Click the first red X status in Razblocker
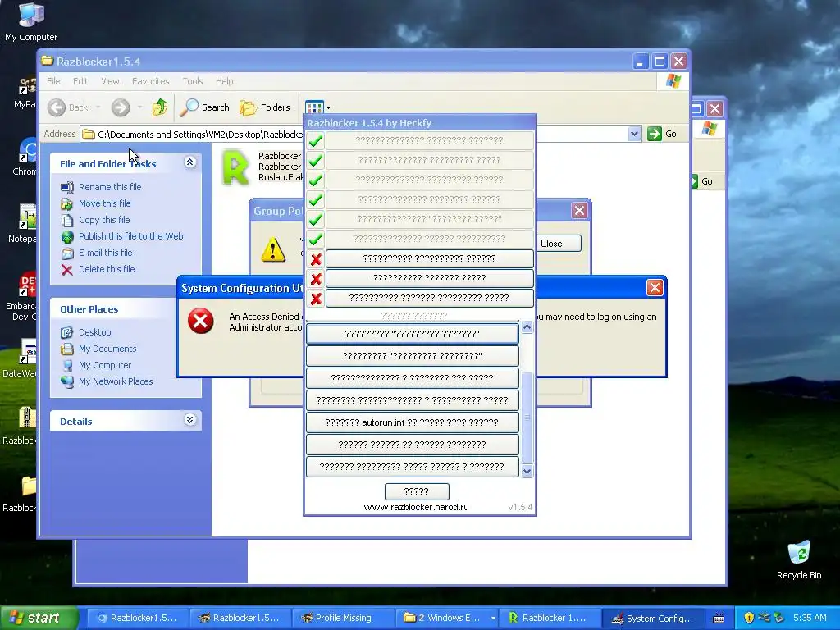This screenshot has width=840, height=630. click(316, 259)
